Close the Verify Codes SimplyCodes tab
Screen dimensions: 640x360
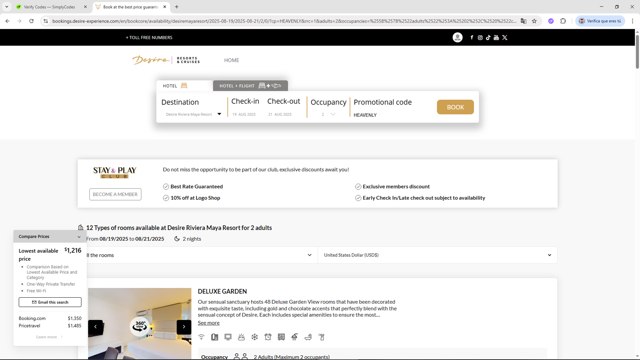(x=85, y=7)
